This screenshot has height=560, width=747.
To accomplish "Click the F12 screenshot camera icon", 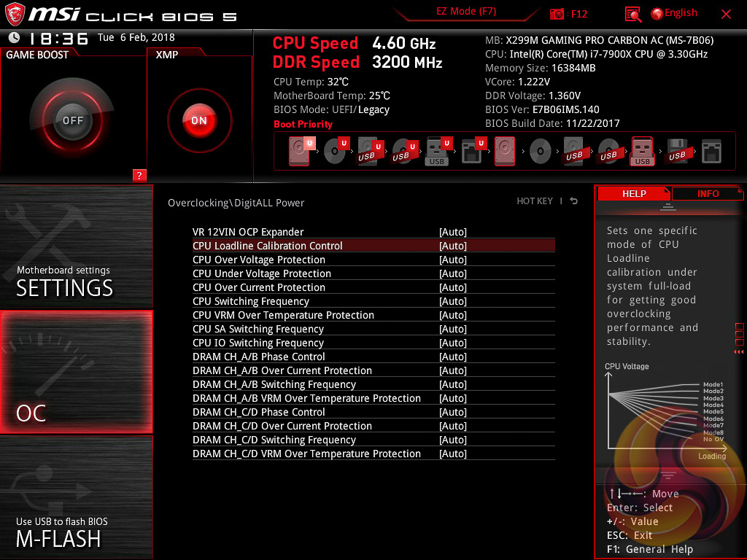I will pos(557,15).
